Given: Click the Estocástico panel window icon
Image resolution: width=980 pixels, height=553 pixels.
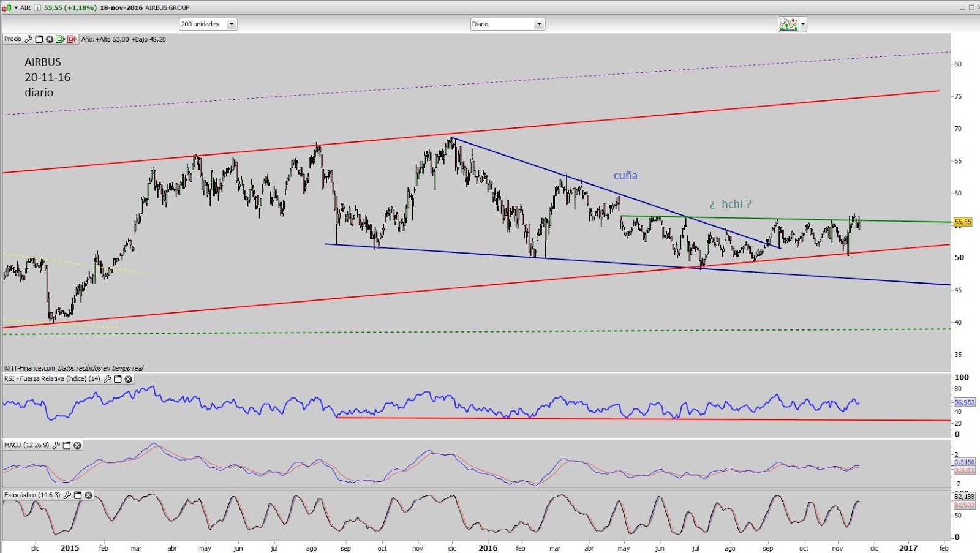Looking at the screenshot, I should coord(78,495).
